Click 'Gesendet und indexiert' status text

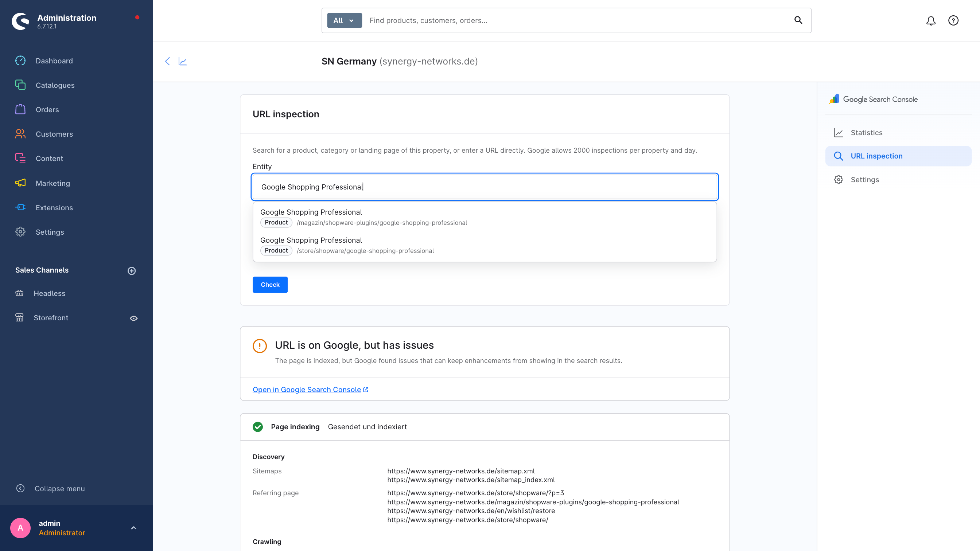click(x=367, y=427)
